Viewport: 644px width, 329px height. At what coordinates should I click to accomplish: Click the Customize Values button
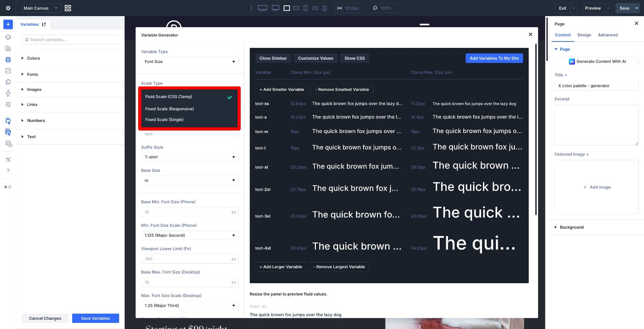click(x=316, y=58)
